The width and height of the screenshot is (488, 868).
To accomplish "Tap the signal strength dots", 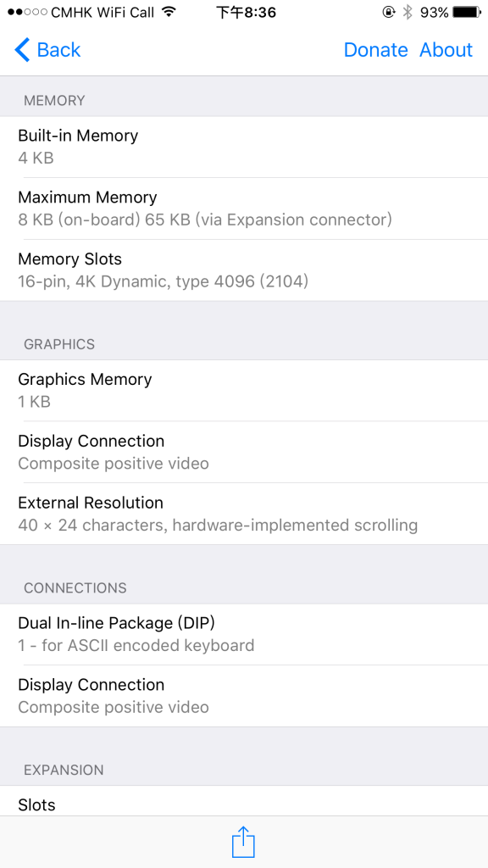I will click(x=28, y=12).
